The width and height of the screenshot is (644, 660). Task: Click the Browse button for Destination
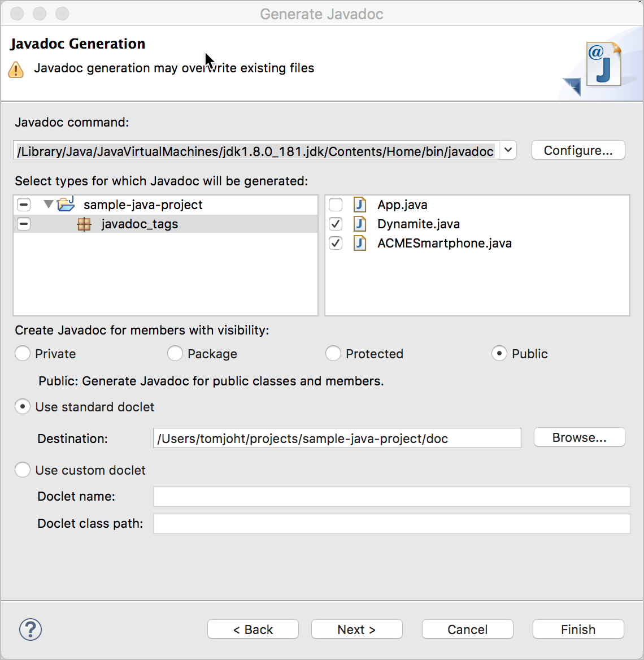pyautogui.click(x=579, y=437)
